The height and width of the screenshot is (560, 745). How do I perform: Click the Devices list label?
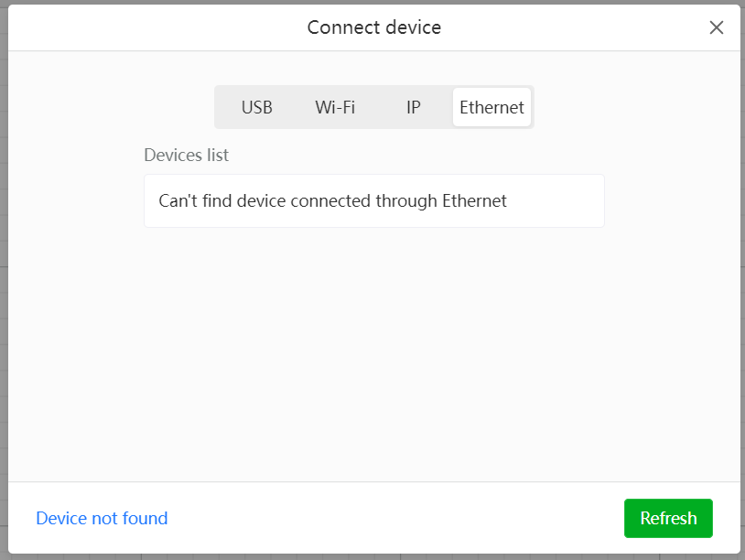click(187, 156)
